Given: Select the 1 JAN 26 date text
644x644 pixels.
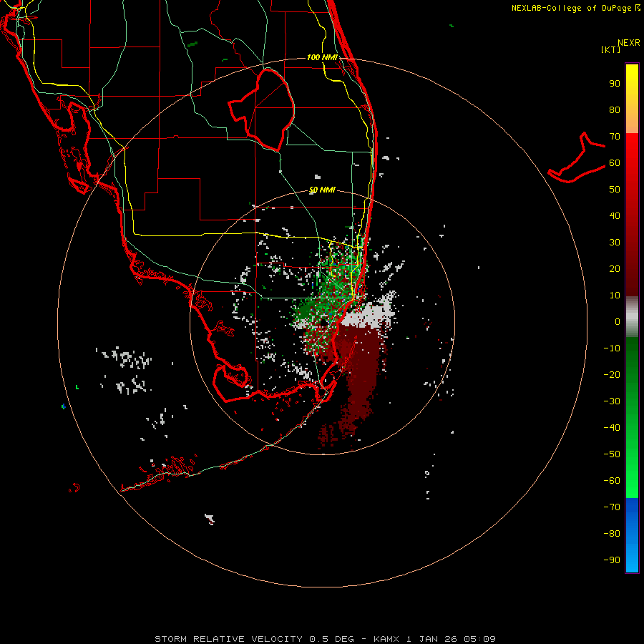Looking at the screenshot, I should tap(432, 639).
